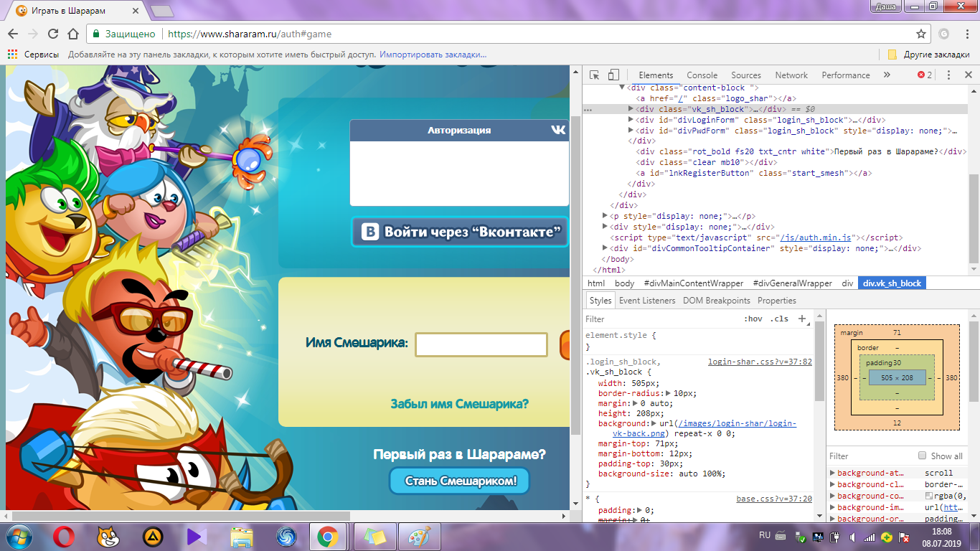
Task: Open the Chrome user profile button Даша
Action: tap(886, 6)
